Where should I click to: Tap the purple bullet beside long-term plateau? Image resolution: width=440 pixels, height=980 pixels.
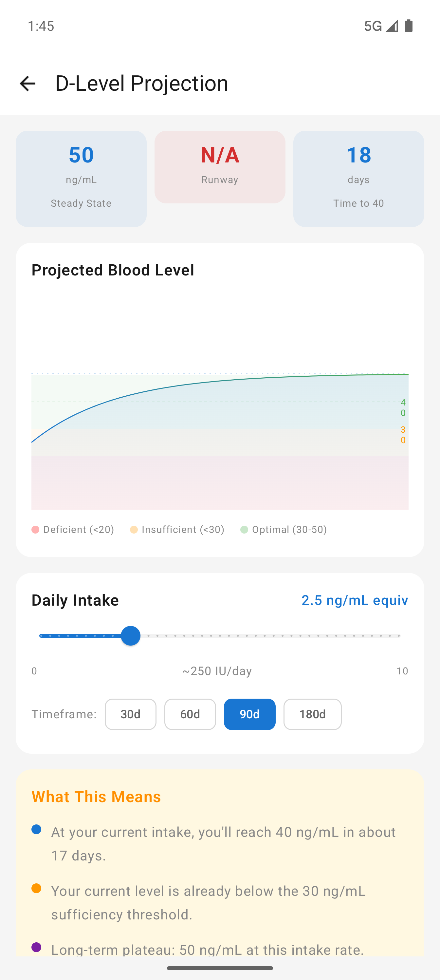coord(37,947)
